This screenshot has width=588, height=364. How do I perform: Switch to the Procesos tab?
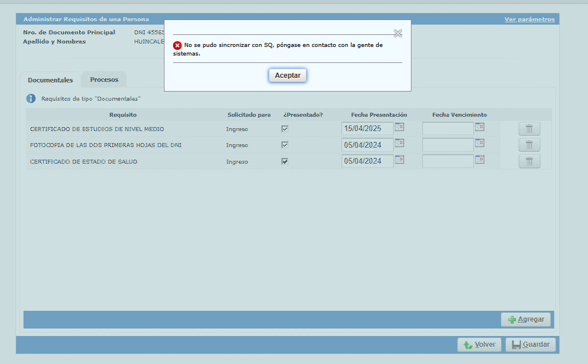coord(104,80)
